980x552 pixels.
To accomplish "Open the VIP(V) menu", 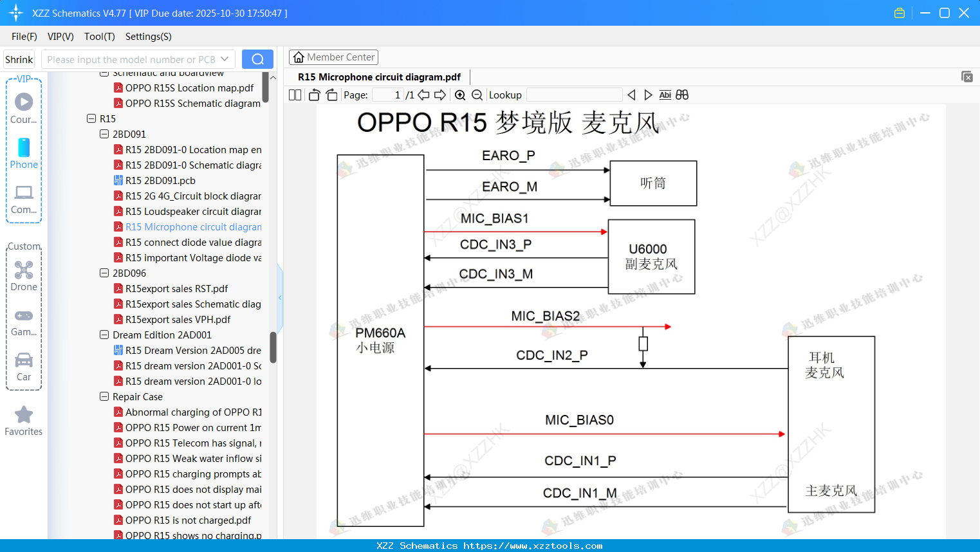I will point(60,37).
